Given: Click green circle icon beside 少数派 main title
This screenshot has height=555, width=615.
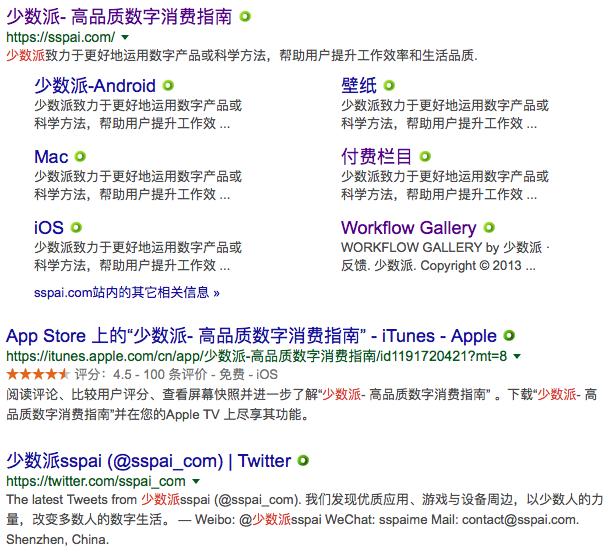Looking at the screenshot, I should tap(245, 16).
